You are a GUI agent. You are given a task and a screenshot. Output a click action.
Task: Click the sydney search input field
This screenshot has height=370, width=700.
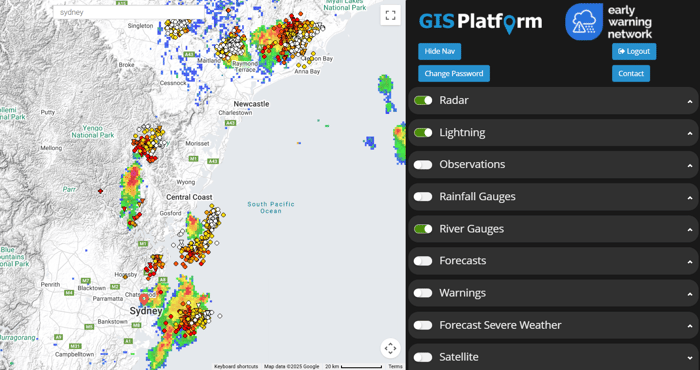pos(129,12)
